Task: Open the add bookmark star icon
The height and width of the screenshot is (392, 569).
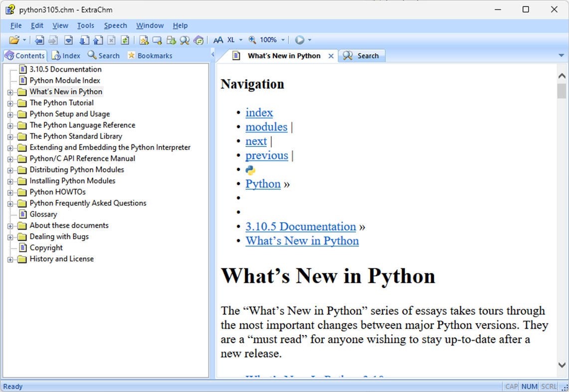Action: [x=144, y=40]
